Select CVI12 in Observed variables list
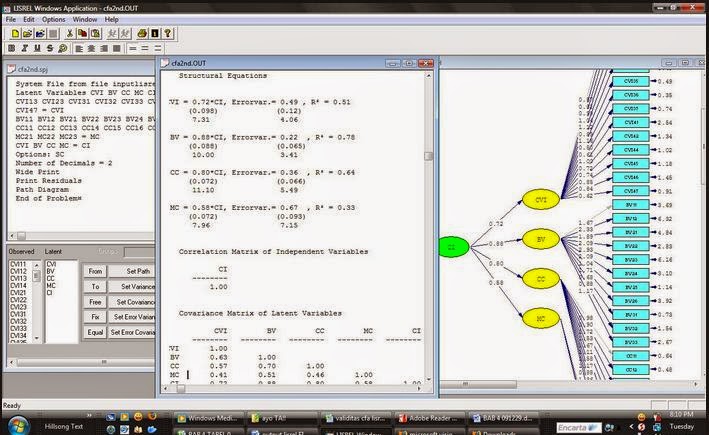The height and width of the screenshot is (435, 709). (18, 271)
